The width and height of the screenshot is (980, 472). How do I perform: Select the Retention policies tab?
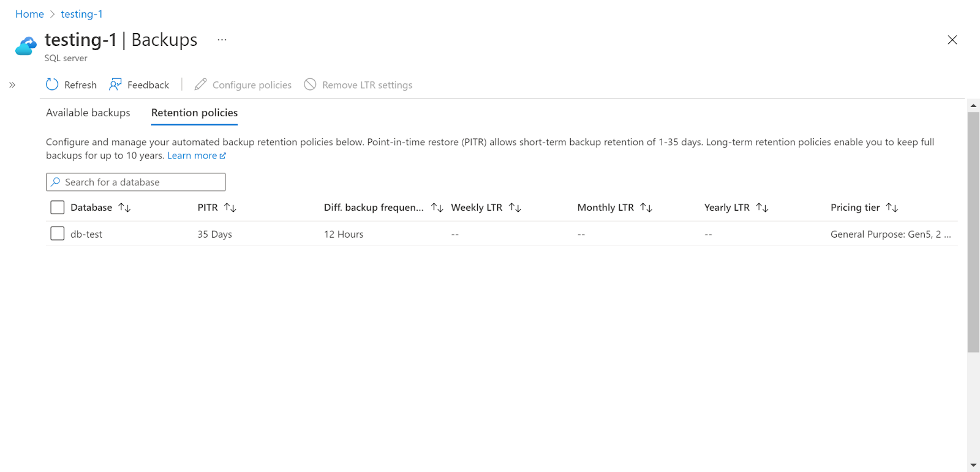194,113
